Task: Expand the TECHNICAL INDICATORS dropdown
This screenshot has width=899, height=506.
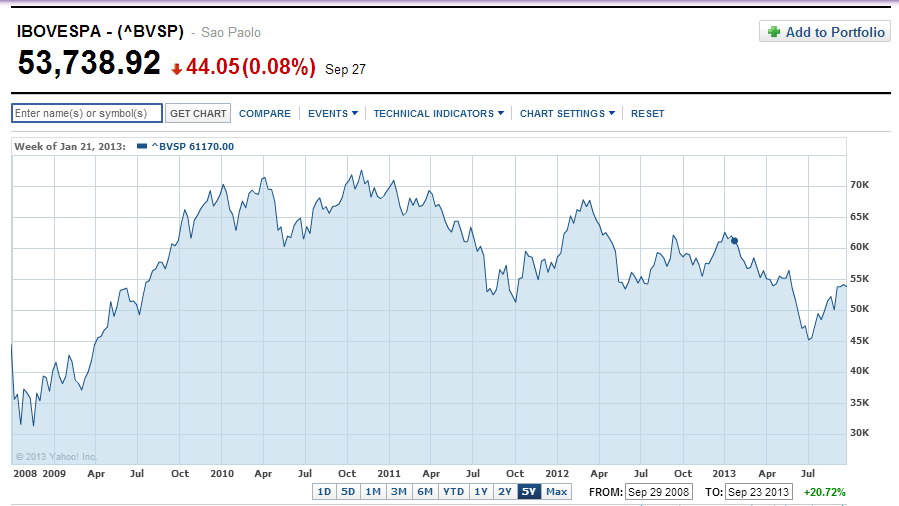Action: (x=439, y=113)
